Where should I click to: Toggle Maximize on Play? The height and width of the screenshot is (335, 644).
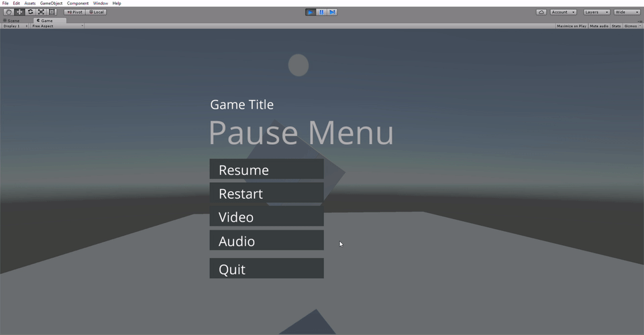[572, 26]
